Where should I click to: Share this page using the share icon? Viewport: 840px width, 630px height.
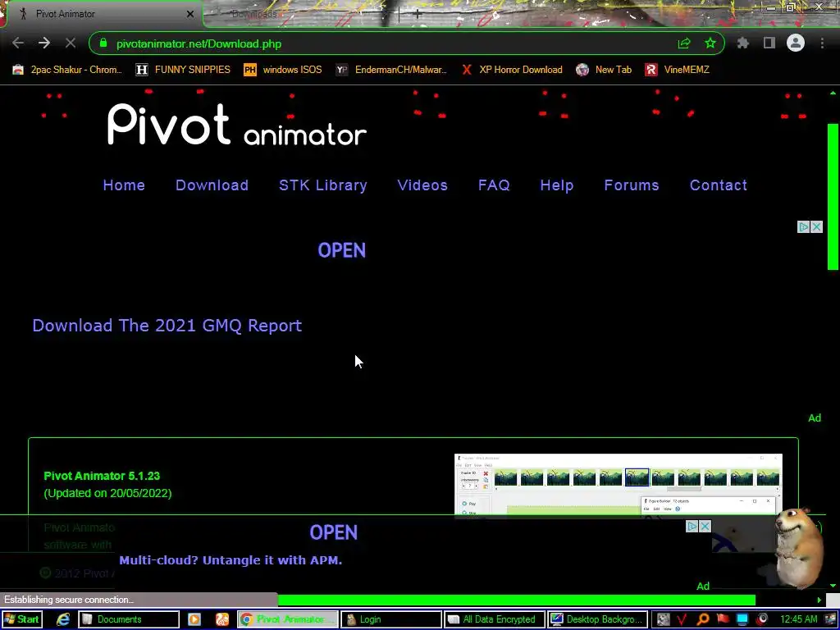coord(684,43)
